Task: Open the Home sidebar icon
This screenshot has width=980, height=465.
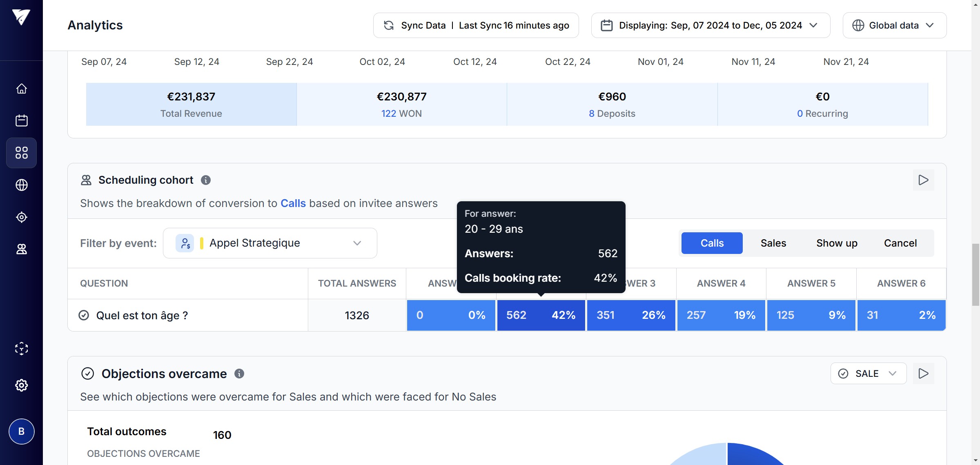Action: pyautogui.click(x=21, y=89)
